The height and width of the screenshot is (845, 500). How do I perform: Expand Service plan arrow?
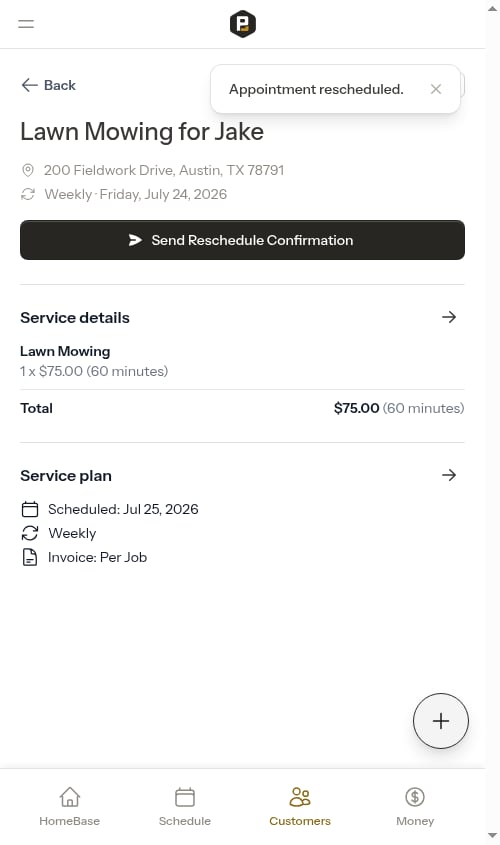pos(449,475)
